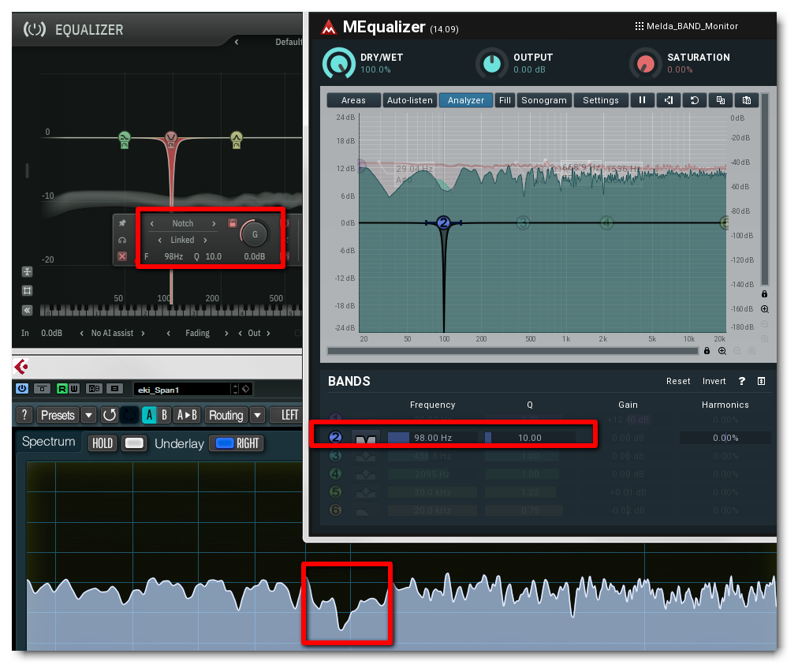This screenshot has height=672, width=798.
Task: Enable the Sonogram view
Action: pyautogui.click(x=544, y=100)
